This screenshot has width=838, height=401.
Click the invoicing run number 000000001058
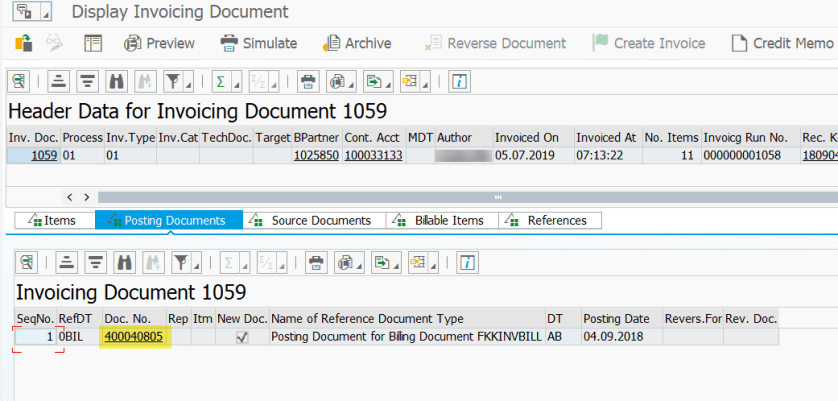click(750, 156)
